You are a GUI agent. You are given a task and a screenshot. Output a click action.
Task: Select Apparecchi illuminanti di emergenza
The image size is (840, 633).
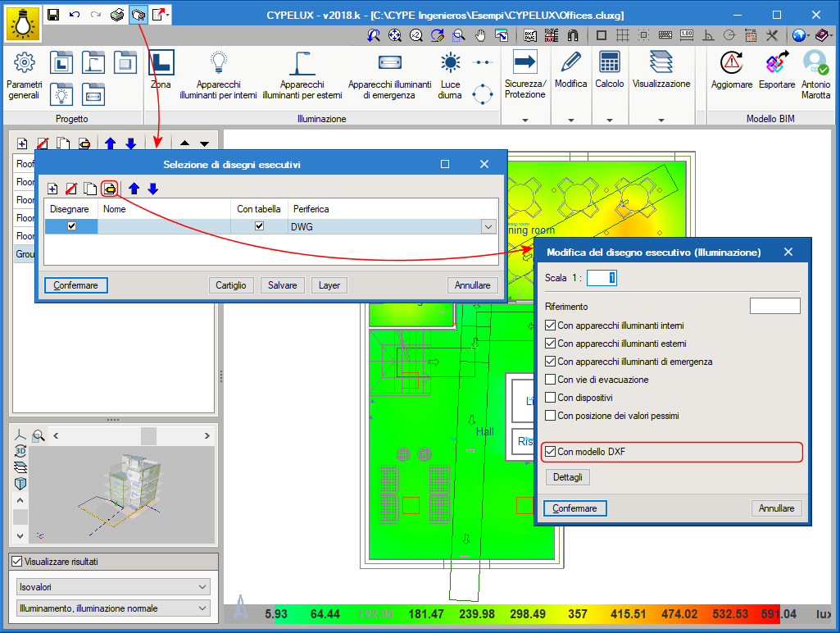point(389,75)
